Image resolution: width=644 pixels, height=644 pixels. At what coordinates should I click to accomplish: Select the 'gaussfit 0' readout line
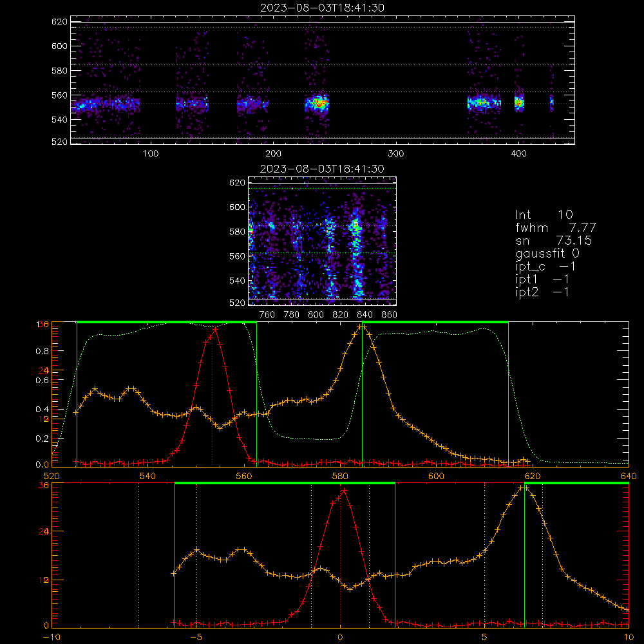(547, 253)
